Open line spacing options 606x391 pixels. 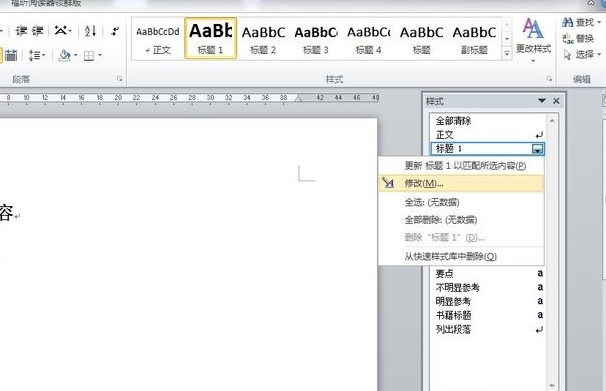click(x=37, y=56)
